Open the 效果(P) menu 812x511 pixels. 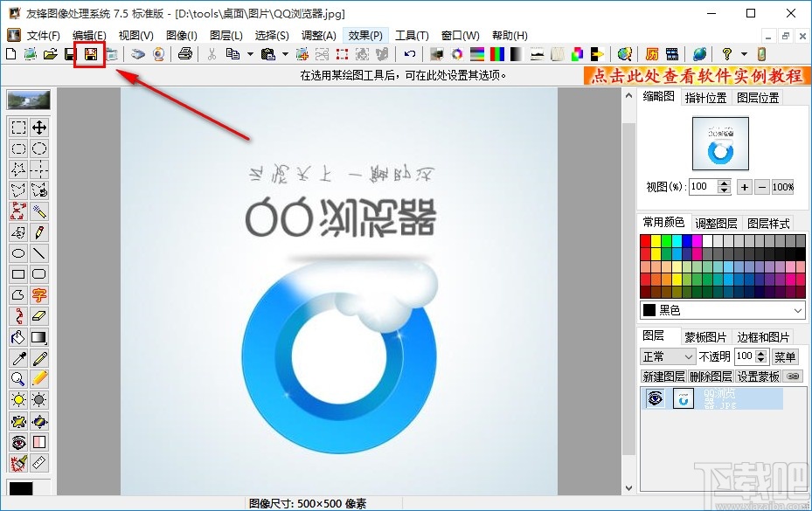pyautogui.click(x=366, y=35)
